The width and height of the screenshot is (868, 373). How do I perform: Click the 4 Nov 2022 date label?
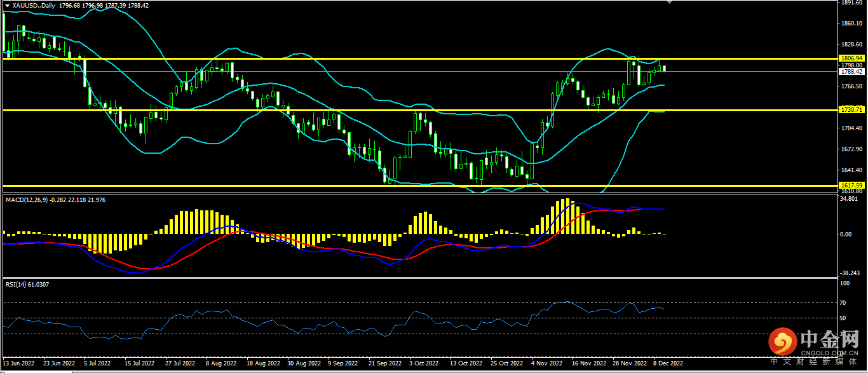(546, 364)
